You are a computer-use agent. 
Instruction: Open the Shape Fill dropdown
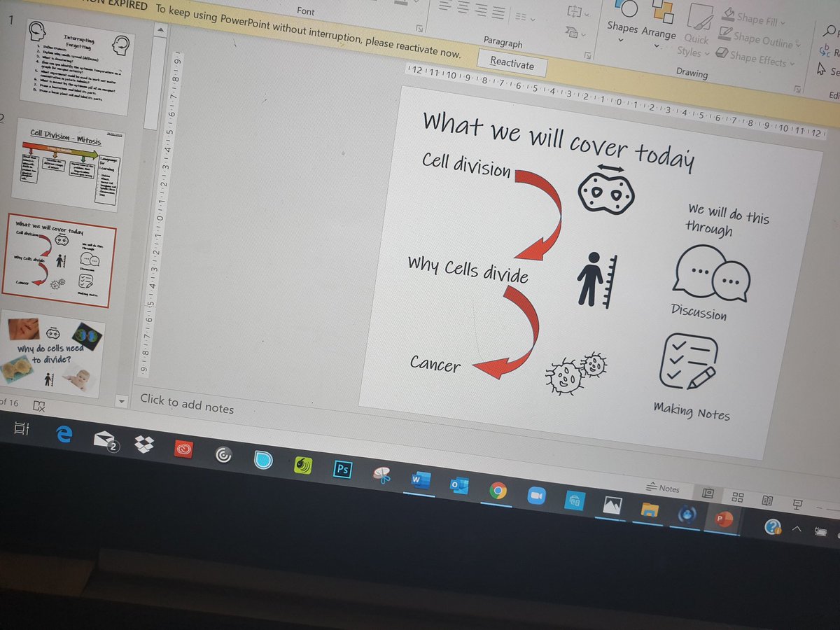click(x=752, y=19)
